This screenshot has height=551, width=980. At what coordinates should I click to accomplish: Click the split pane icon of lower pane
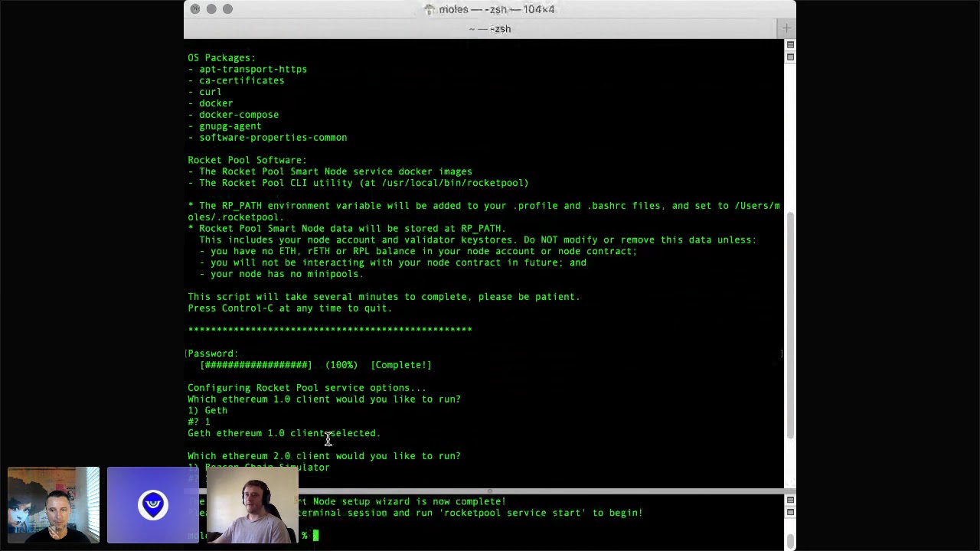click(790, 500)
